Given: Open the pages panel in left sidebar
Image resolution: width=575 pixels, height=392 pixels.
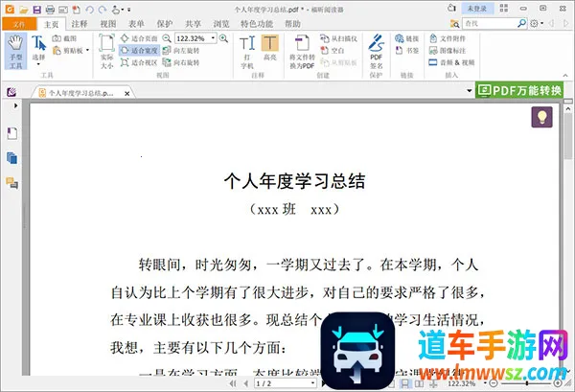Looking at the screenshot, I should point(12,156).
